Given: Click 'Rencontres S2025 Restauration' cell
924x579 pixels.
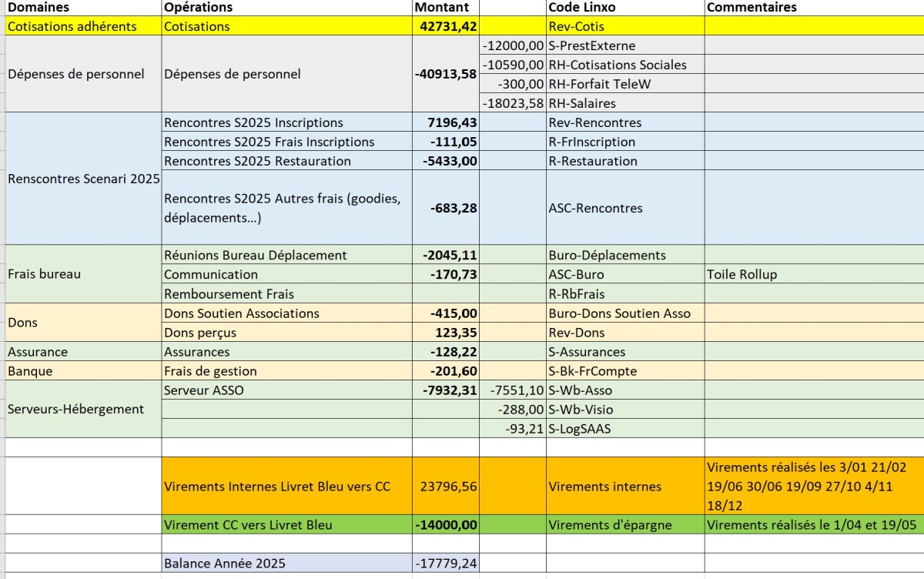Looking at the screenshot, I should pos(286,161).
